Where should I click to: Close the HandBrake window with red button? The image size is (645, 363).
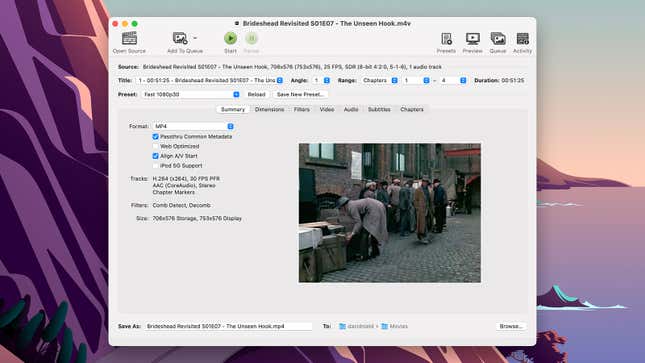[x=115, y=24]
